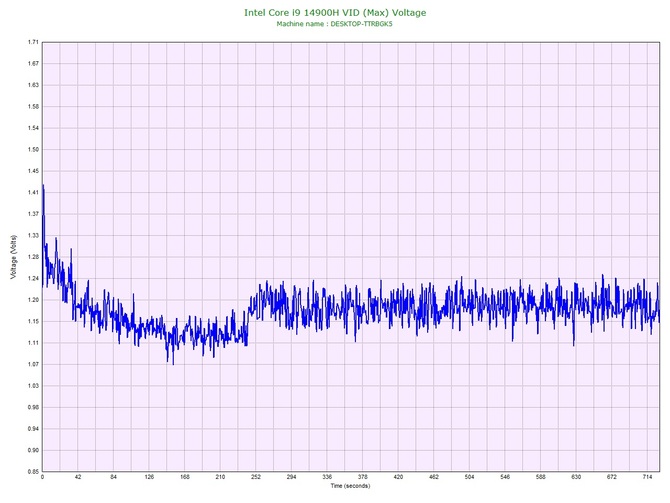The image size is (670, 503).
Task: Select the 0.94 voltage tick value
Action: click(x=33, y=429)
